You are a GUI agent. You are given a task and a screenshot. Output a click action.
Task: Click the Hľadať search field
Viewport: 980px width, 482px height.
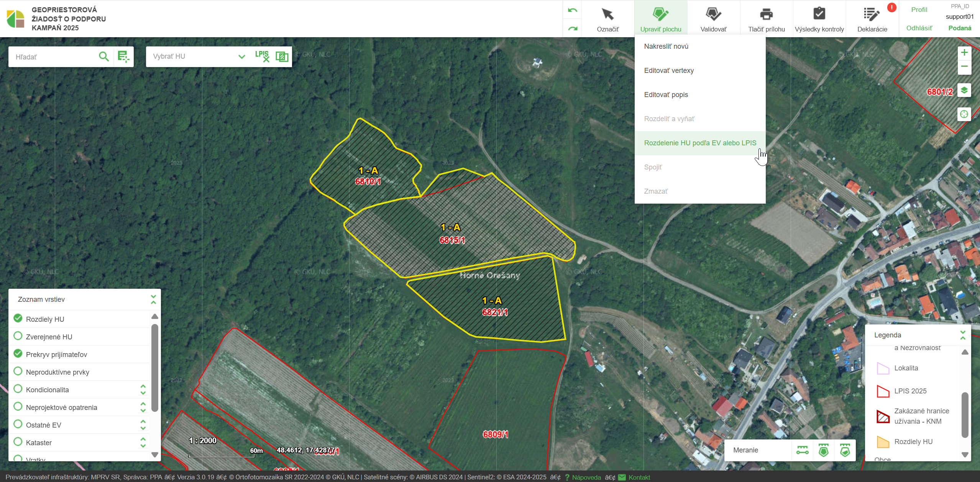click(x=54, y=57)
